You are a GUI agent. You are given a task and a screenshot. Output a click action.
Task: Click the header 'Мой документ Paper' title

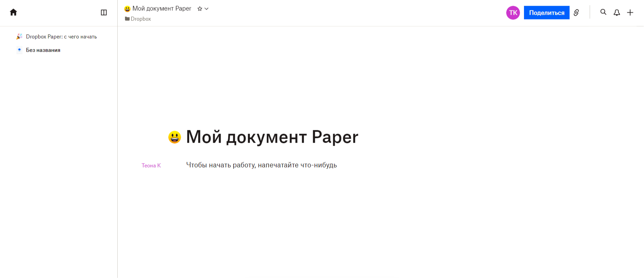tap(162, 8)
